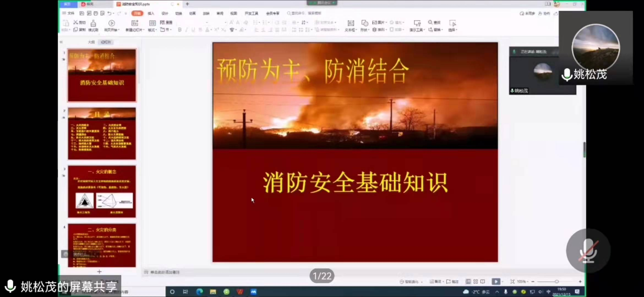Image resolution: width=644 pixels, height=297 pixels.
Task: Select the 插入 ribbon tab
Action: coord(151,13)
